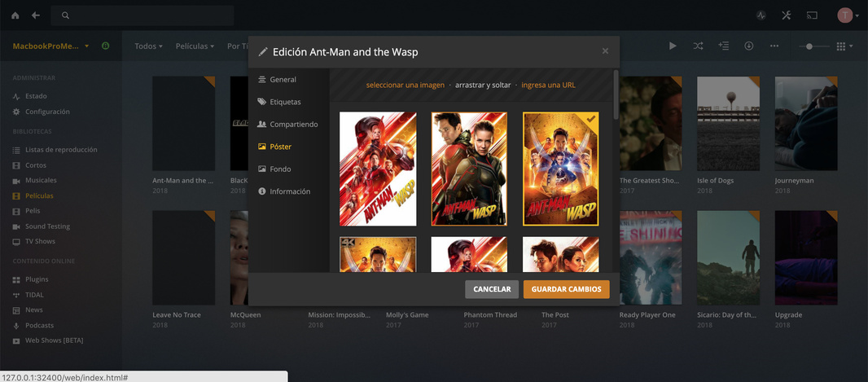
Task: Open settings wrench and screwdriver icon
Action: point(786,15)
